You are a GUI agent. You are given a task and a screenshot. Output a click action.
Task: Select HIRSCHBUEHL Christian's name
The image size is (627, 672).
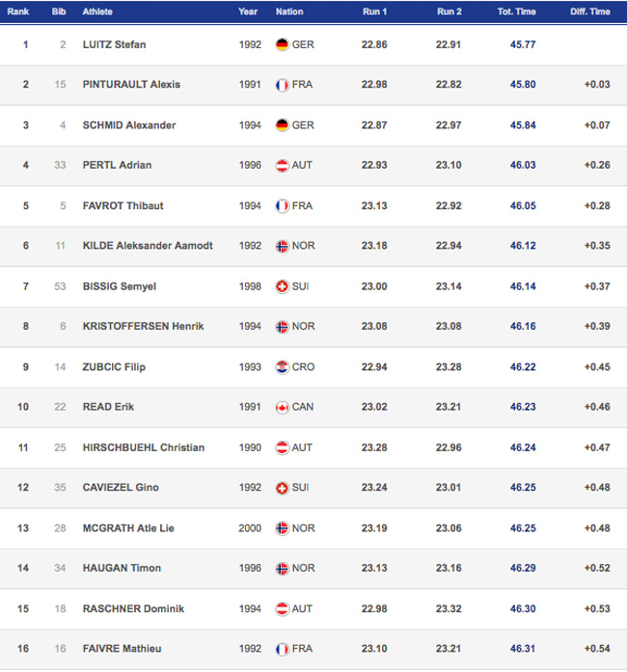click(144, 447)
